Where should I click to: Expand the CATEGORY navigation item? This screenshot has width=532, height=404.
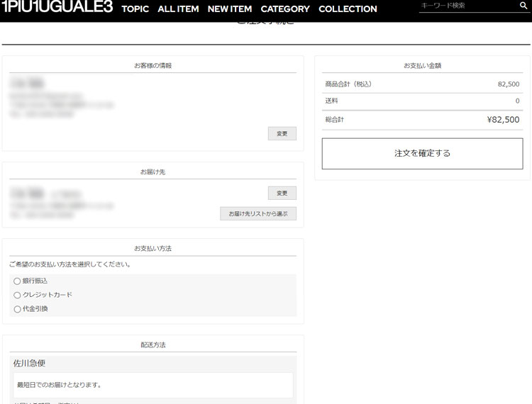[x=285, y=9]
